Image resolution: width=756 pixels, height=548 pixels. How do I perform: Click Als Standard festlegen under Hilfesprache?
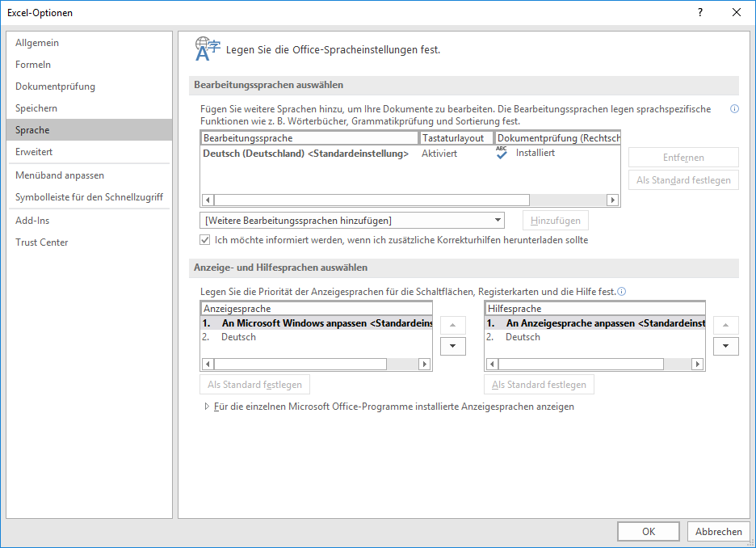point(539,385)
